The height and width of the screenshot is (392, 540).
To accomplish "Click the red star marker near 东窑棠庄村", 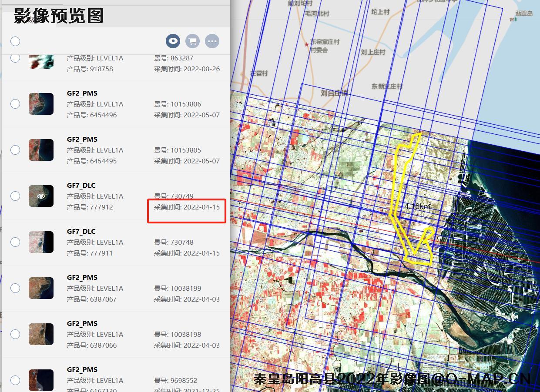I will coord(307,44).
